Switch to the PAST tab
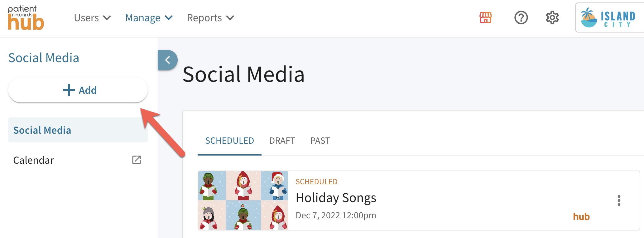Image resolution: width=644 pixels, height=238 pixels. pos(320,141)
